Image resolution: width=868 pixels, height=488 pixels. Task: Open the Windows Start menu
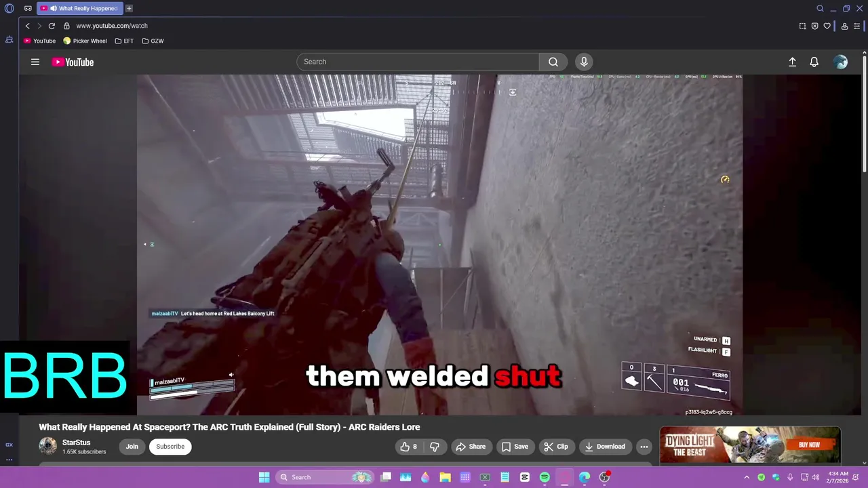click(264, 477)
